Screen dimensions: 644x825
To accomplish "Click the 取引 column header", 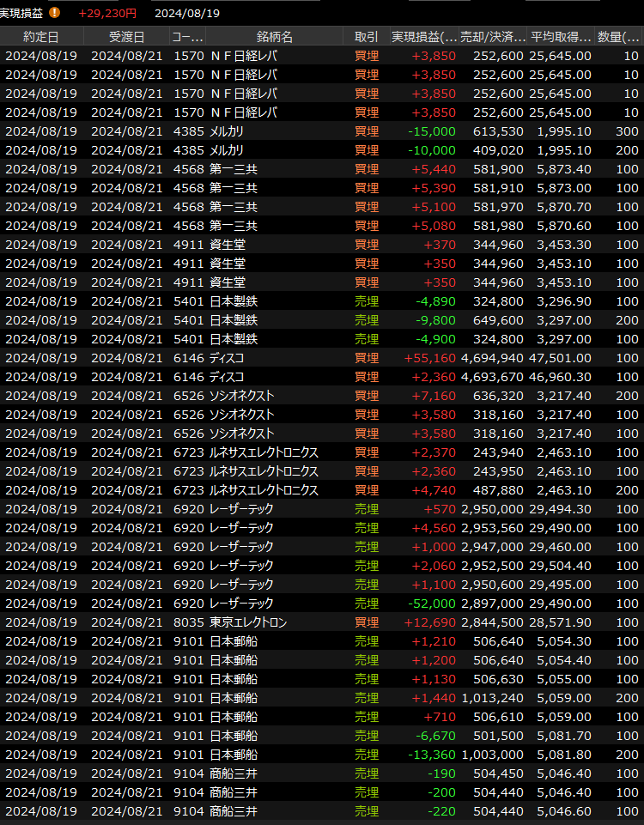I will point(366,37).
